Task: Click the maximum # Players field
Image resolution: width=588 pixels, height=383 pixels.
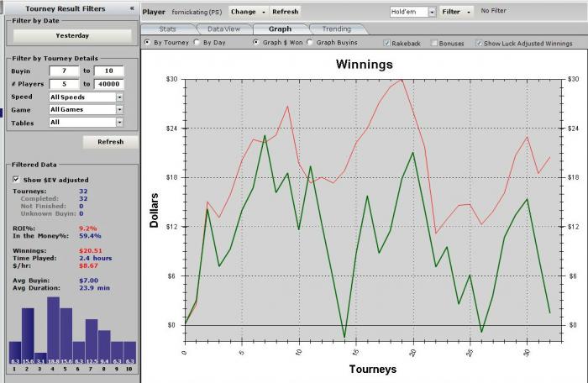Action: tap(108, 84)
